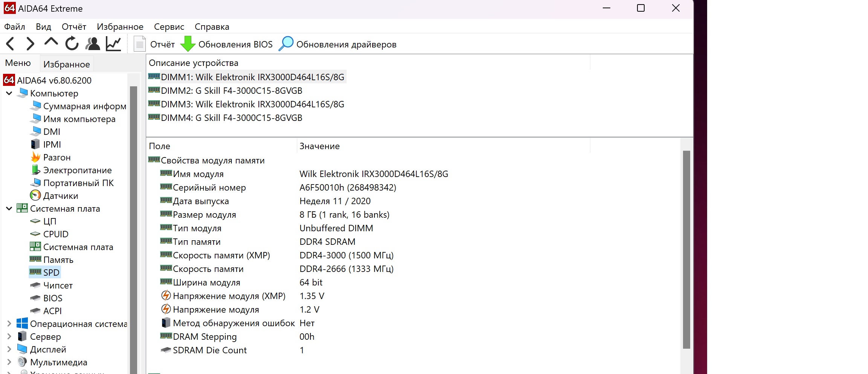Viewport: 868px width, 374px height.
Task: Select DIMM2: G Skill F4-3000C15-8GVGB row
Action: click(225, 90)
